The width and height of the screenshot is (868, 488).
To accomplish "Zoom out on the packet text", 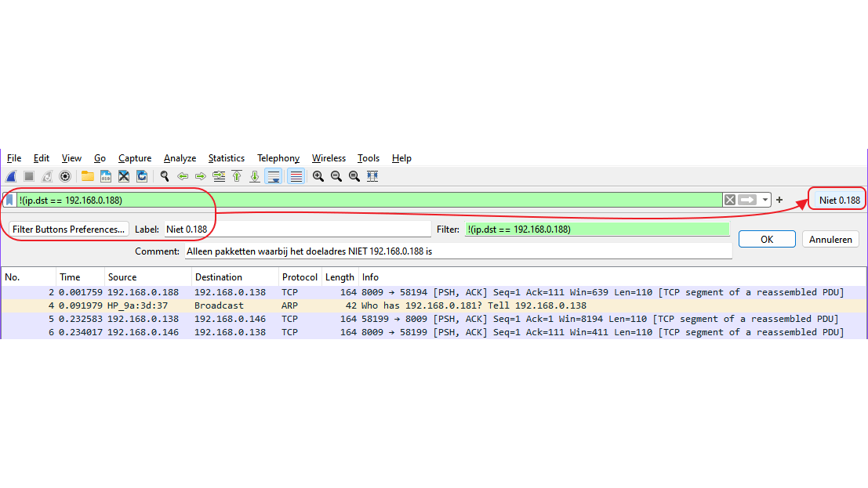I will (x=336, y=176).
